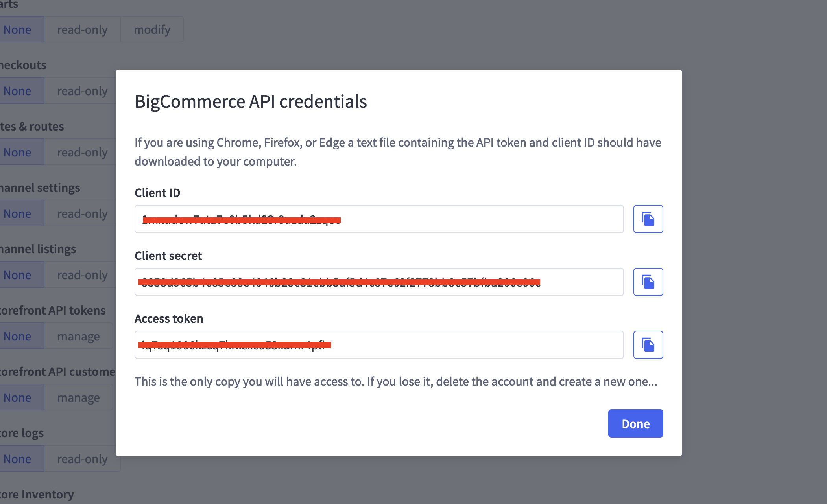Copy the Client secret value
This screenshot has height=504, width=827.
coord(648,282)
